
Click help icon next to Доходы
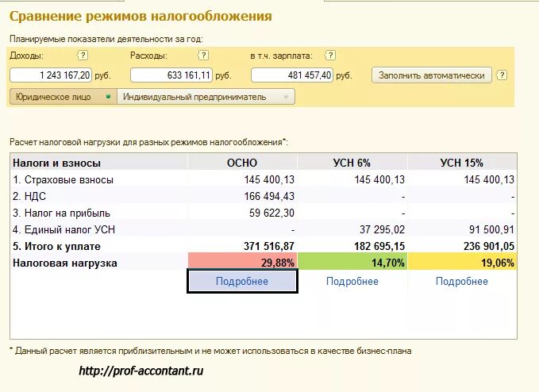[83, 56]
